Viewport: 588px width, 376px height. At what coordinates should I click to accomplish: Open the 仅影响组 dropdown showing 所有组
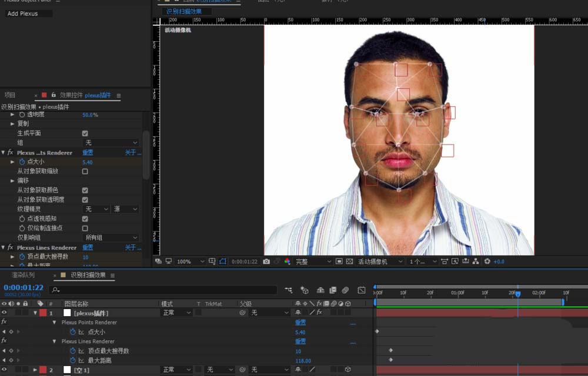coord(111,237)
